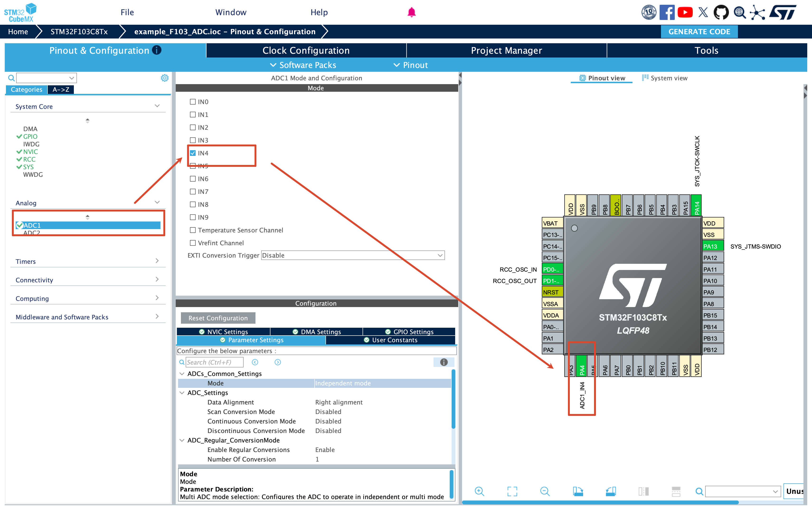Go to next parameter search result
812x510 pixels.
[278, 362]
